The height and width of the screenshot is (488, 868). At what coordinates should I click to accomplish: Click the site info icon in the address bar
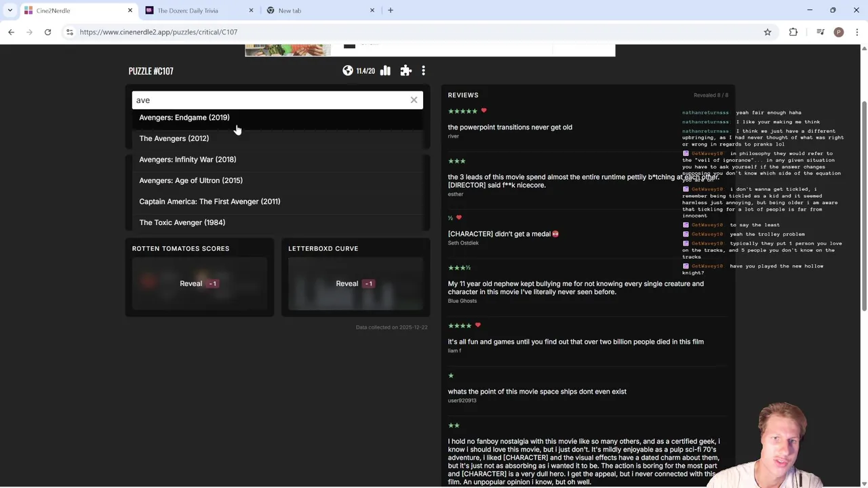click(x=69, y=32)
